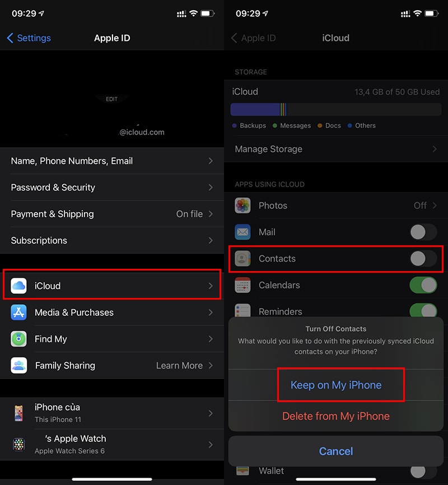Tap Wi-Fi icon in left status bar
The height and width of the screenshot is (485, 448).
pyautogui.click(x=193, y=13)
